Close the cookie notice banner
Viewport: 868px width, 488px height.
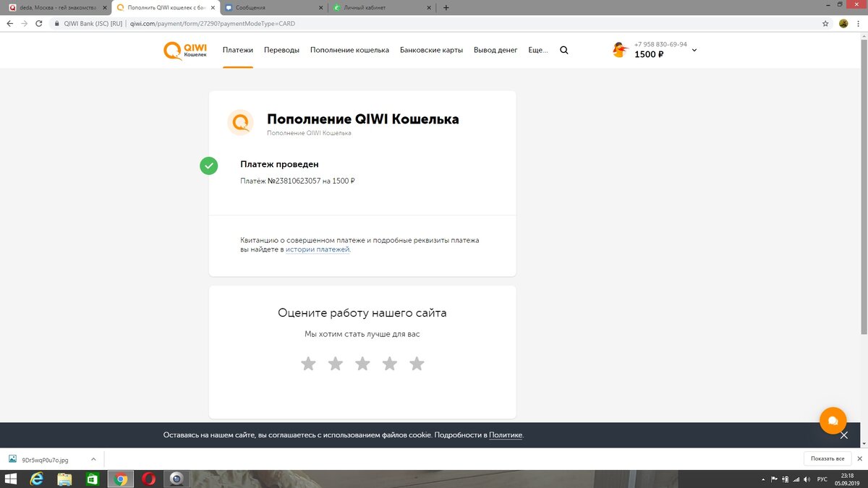coord(843,435)
